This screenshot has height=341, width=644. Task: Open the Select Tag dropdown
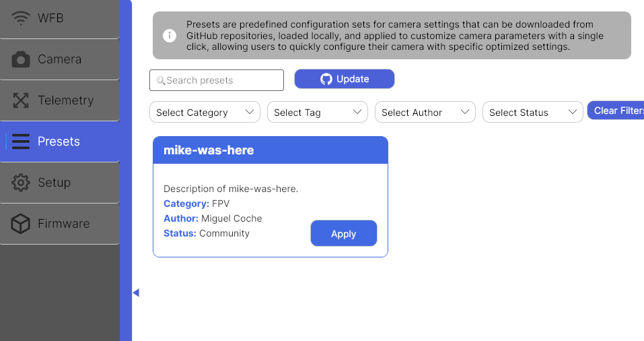(x=318, y=112)
